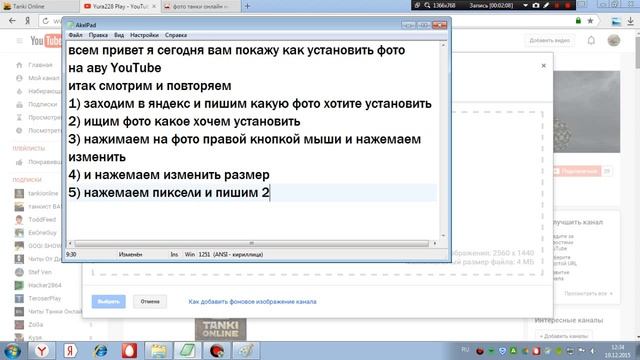Viewport: 640px width, 360px height.
Task: Click the Ins indicator in AkelPad status bar
Action: coord(174,254)
